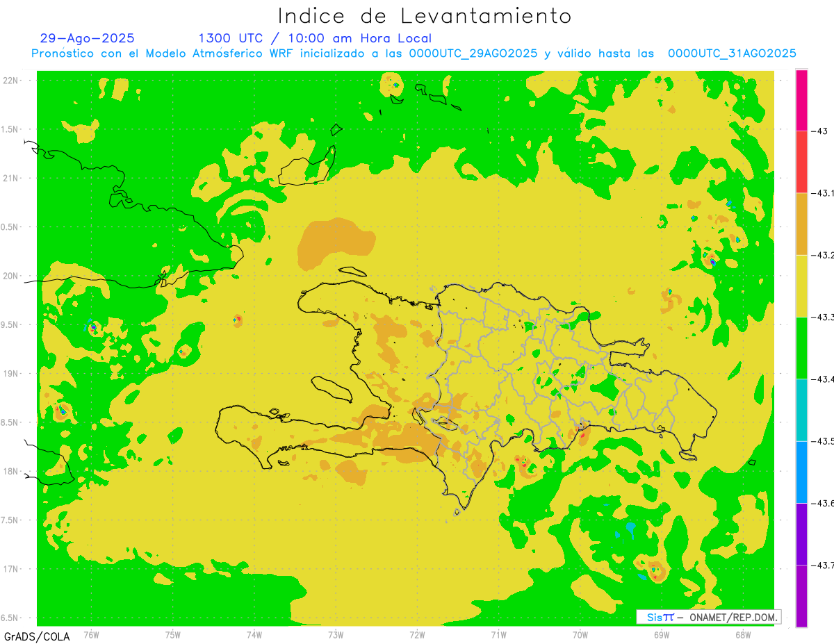Click the legend value '-43.5'
The height and width of the screenshot is (644, 834).
[x=824, y=441]
